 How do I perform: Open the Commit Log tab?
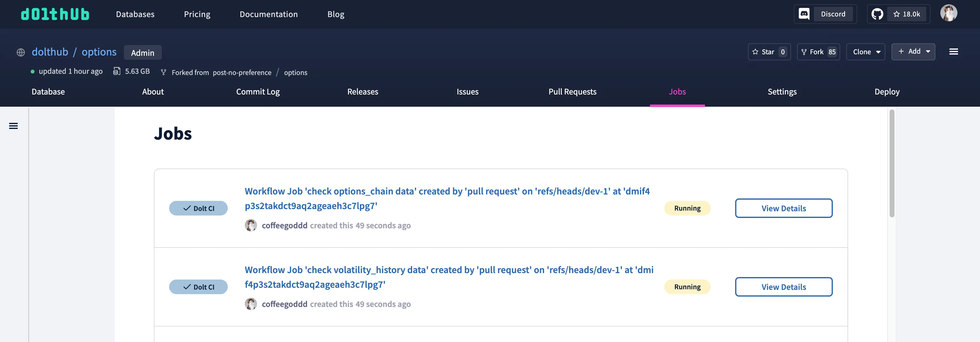(x=258, y=91)
